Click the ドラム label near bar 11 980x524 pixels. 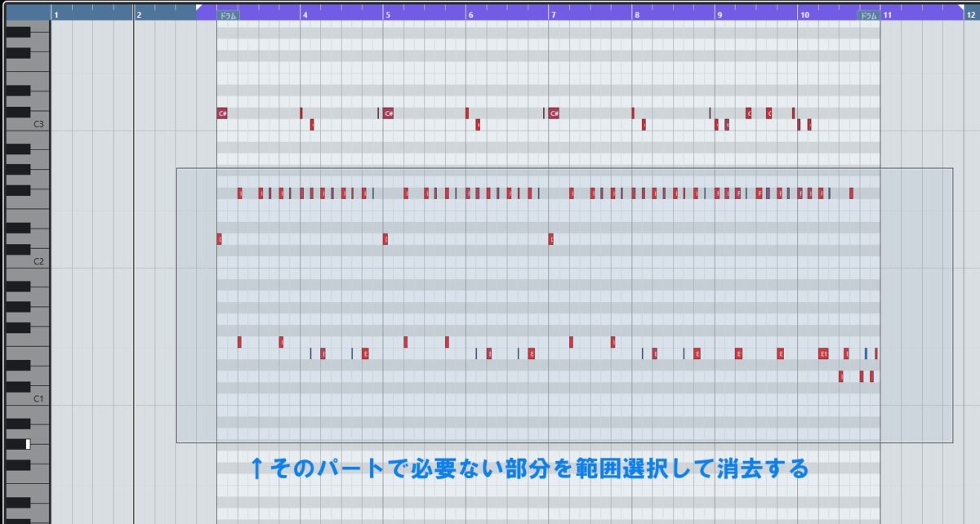[868, 14]
